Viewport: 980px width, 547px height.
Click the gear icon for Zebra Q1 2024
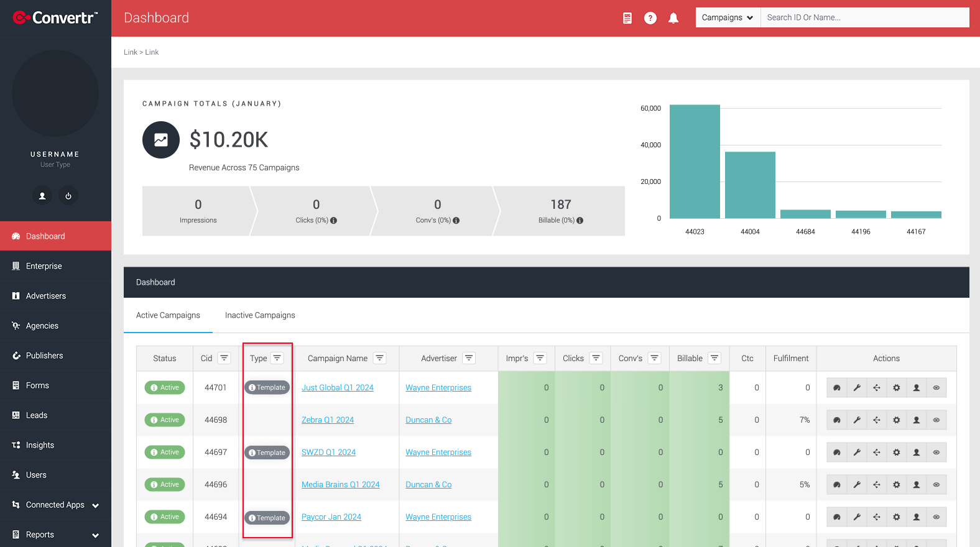point(897,420)
